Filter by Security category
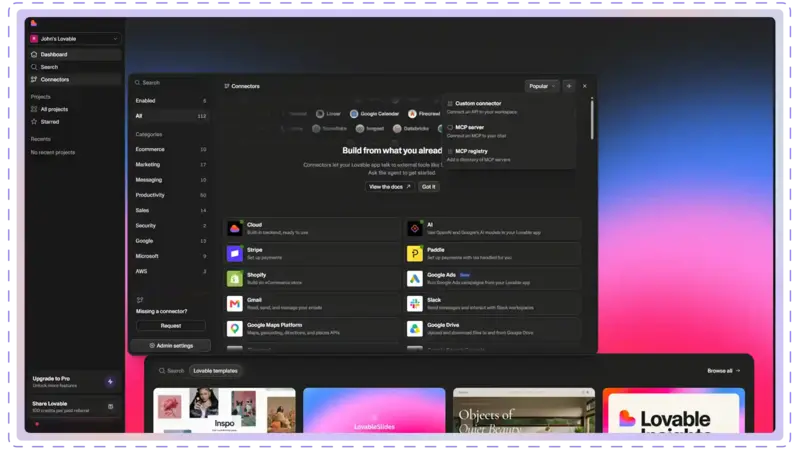This screenshot has width=800, height=450. pos(170,226)
